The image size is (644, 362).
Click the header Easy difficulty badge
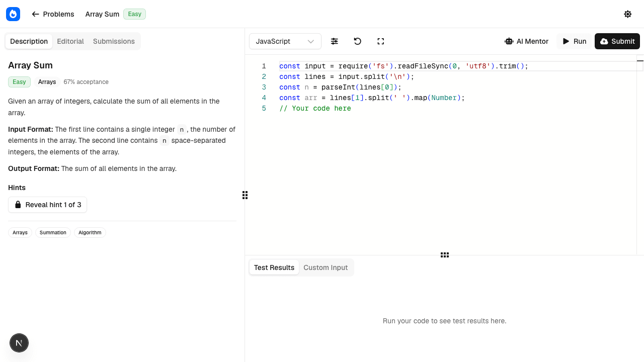[x=134, y=14]
